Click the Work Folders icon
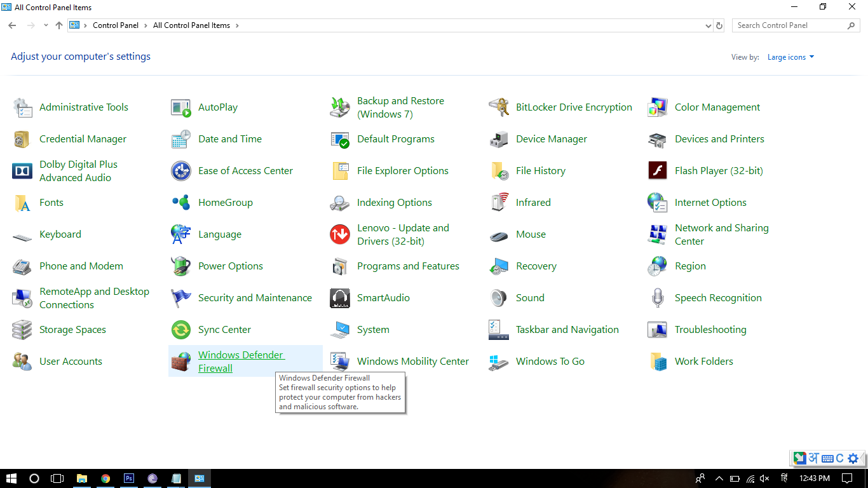The image size is (868, 488). 658,362
